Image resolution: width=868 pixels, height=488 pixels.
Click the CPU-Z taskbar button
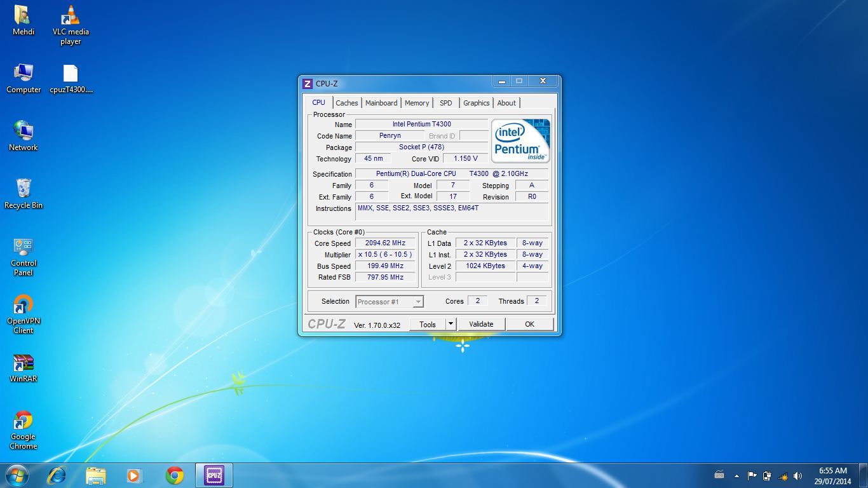coord(214,475)
